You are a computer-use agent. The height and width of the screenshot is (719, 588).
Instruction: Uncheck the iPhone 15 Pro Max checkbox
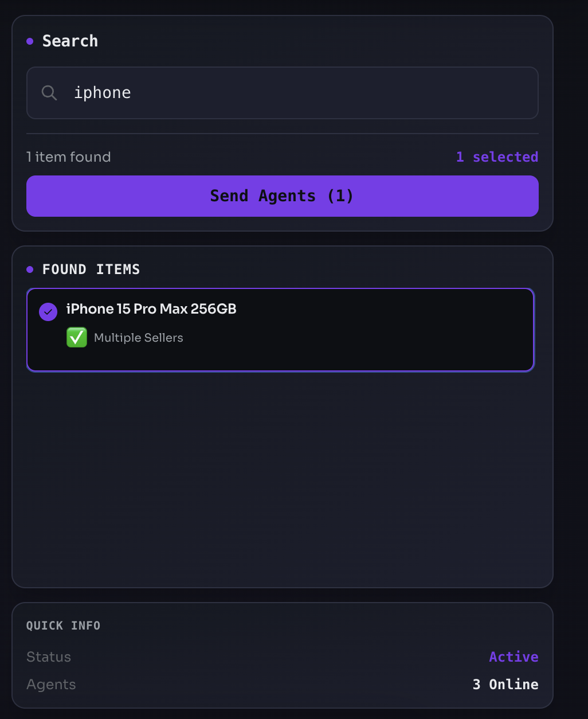click(48, 312)
